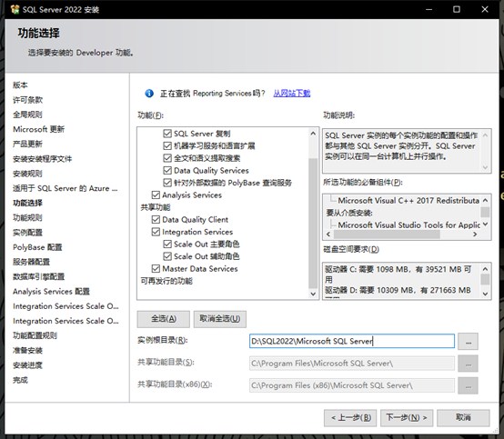Viewport: 504px width, 439px height.
Task: Uncheck Analysis Services checkbox
Action: tap(156, 195)
